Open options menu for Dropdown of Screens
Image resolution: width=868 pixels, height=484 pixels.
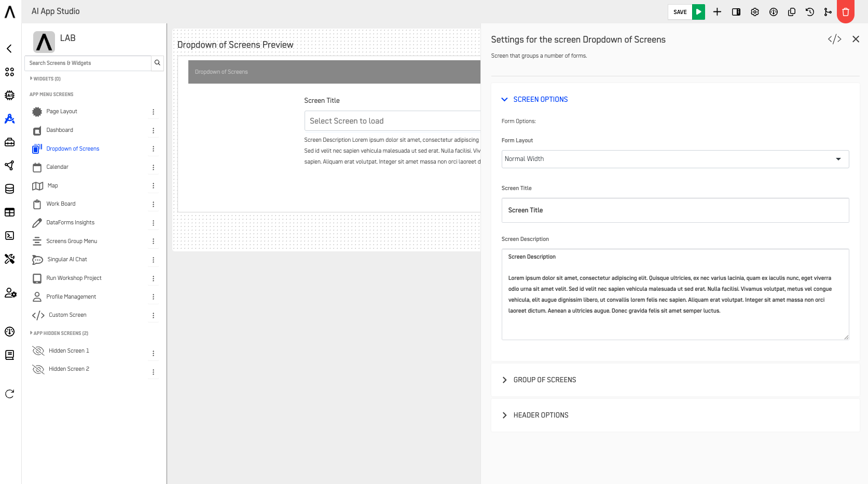tap(153, 149)
